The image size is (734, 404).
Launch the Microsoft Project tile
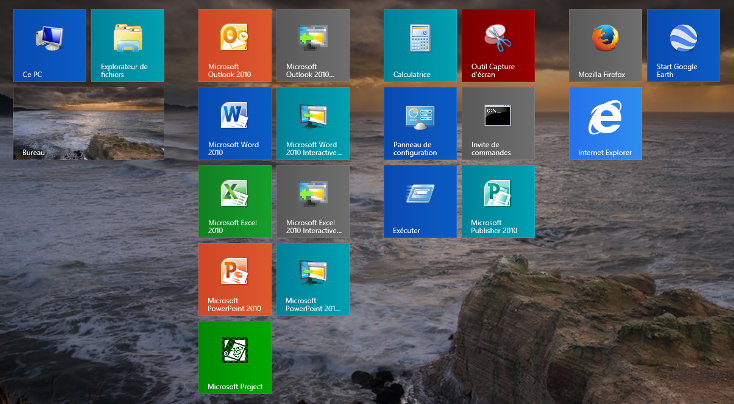point(235,358)
